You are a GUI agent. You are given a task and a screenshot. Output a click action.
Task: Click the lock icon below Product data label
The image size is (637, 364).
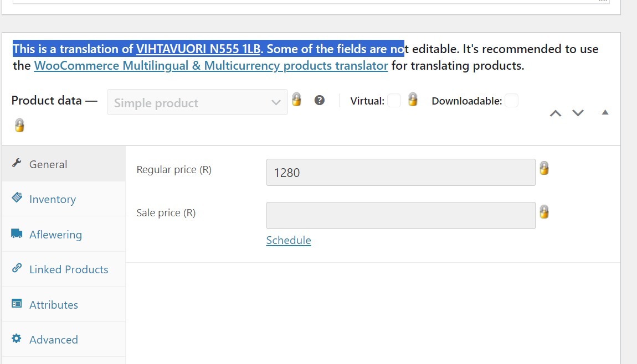(x=19, y=126)
